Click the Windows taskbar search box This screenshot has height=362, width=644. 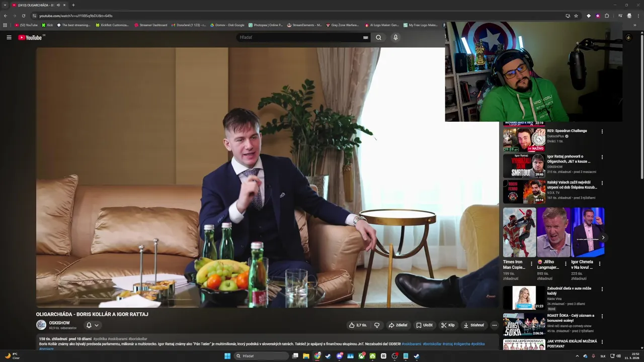click(262, 356)
